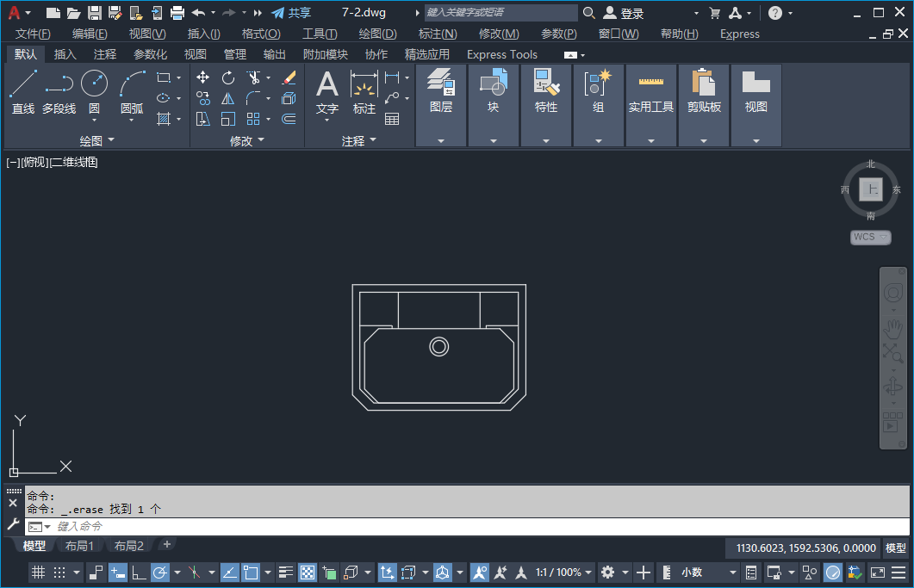Click the Move tool in Modify panel

tap(203, 77)
